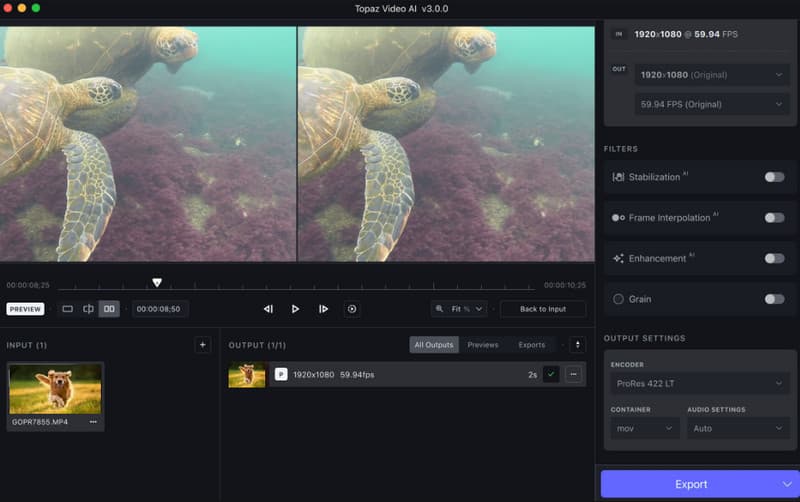This screenshot has width=800, height=502.
Task: Click the 1920x1080 input resolution text
Action: [x=658, y=34]
